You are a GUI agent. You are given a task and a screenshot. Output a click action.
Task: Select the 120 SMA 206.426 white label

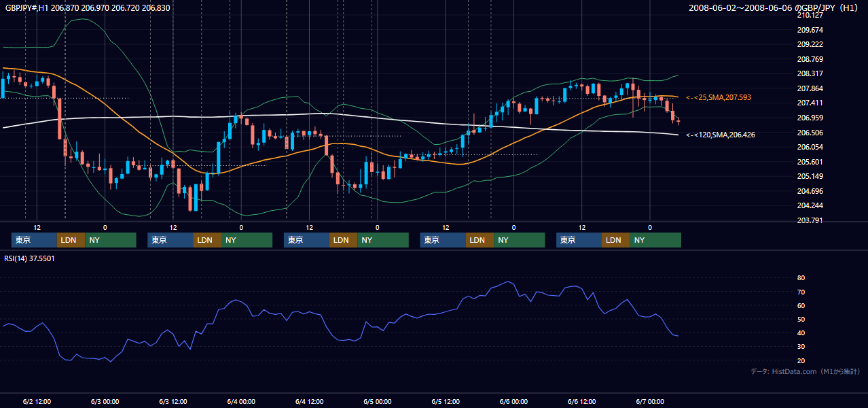(721, 135)
